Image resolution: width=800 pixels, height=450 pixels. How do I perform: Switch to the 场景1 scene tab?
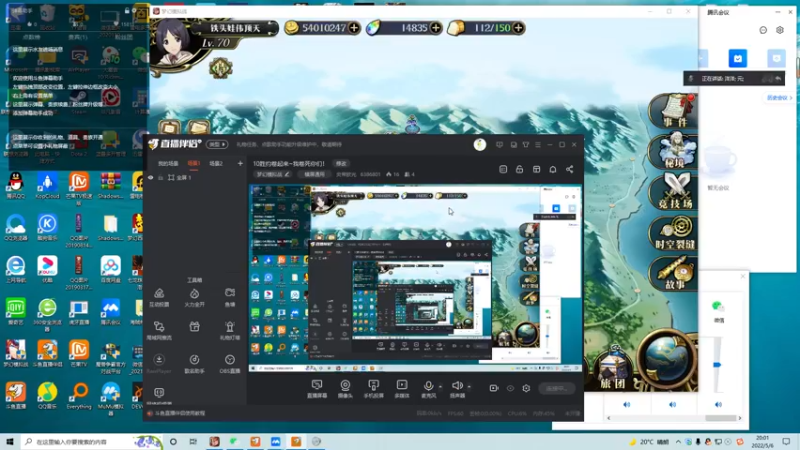click(x=194, y=163)
